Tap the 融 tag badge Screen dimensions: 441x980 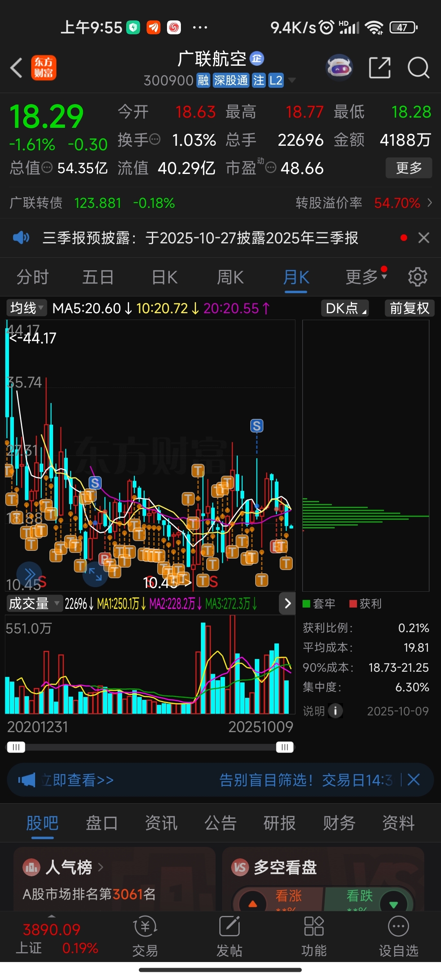coord(203,80)
